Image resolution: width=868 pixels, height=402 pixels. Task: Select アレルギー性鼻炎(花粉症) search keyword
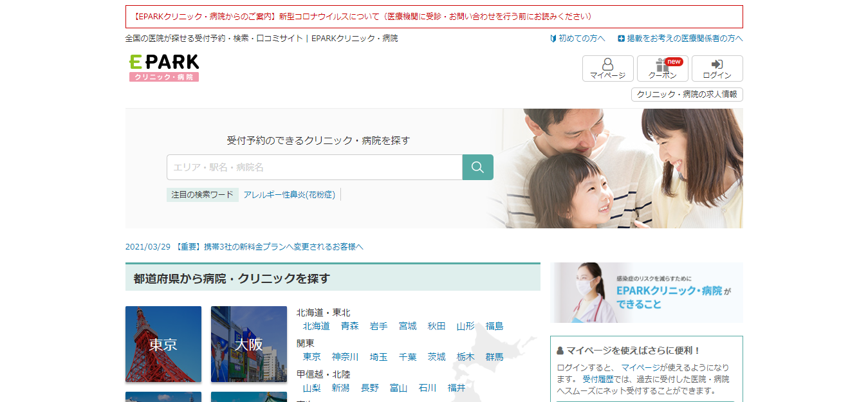coord(289,195)
